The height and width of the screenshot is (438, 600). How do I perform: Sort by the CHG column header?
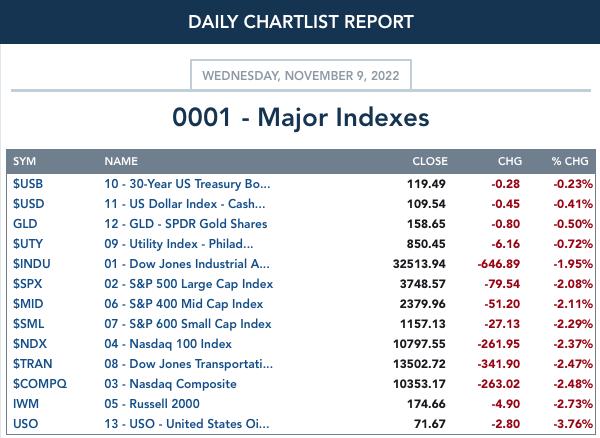point(510,161)
